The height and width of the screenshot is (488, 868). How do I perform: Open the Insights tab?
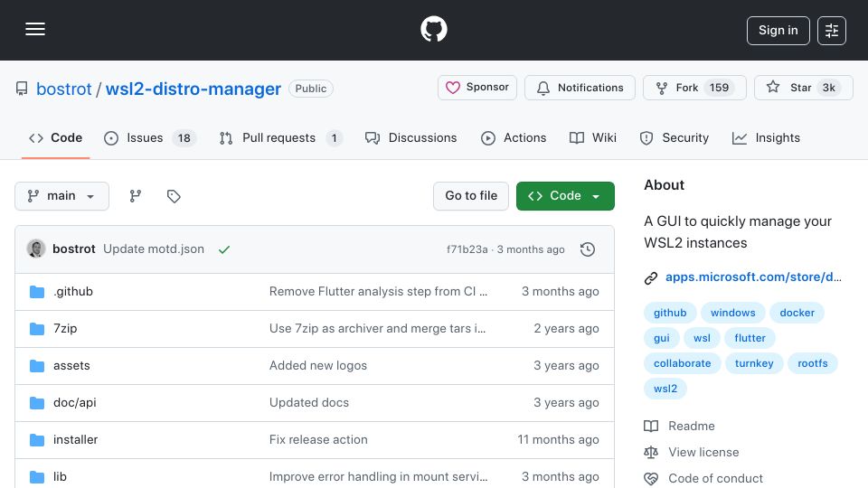(x=766, y=138)
